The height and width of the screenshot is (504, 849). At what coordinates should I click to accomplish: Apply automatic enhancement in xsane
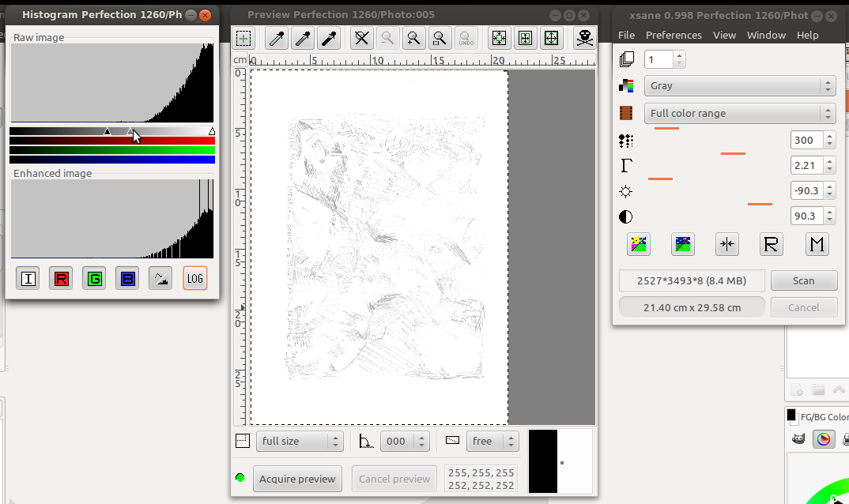pyautogui.click(x=639, y=244)
